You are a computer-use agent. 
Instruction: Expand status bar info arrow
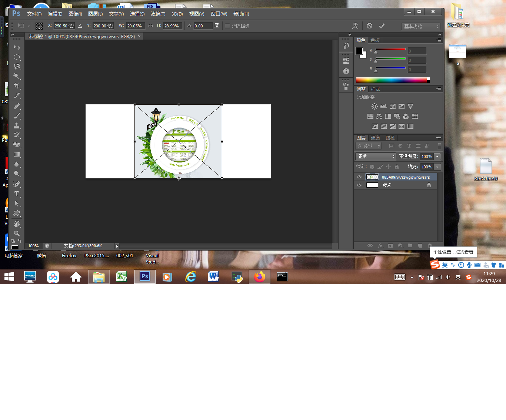pyautogui.click(x=117, y=246)
